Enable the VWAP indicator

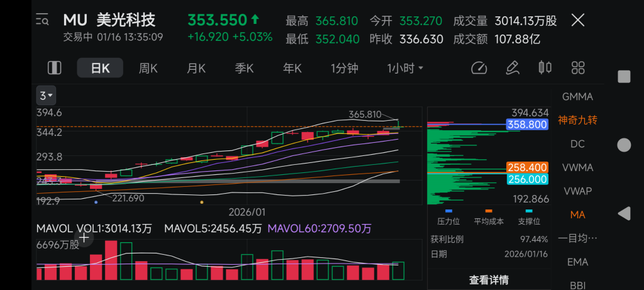click(x=577, y=191)
